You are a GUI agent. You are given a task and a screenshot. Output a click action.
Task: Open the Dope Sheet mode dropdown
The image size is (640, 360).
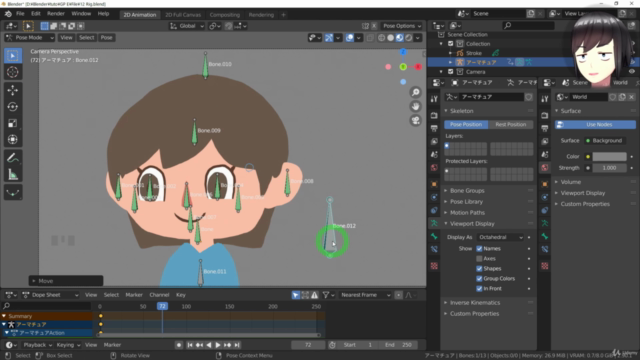[50, 295]
